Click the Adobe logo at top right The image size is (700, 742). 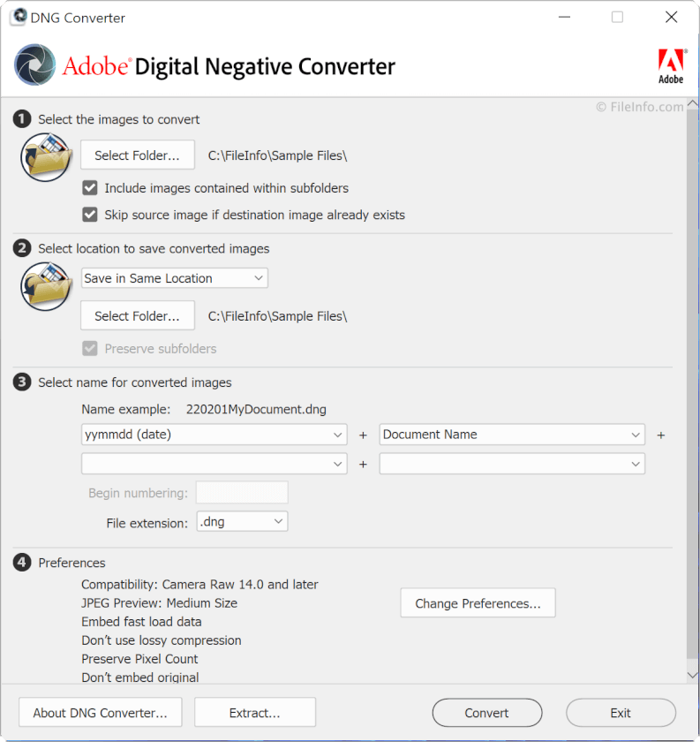[x=671, y=66]
